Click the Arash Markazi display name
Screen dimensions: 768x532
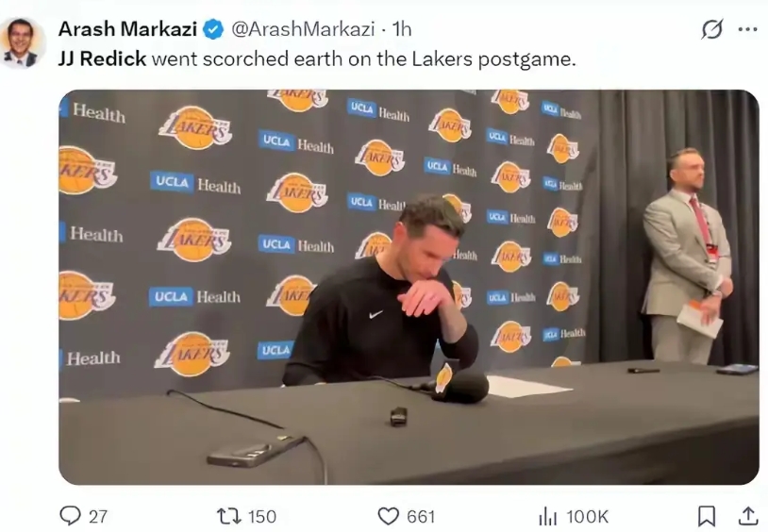point(127,29)
